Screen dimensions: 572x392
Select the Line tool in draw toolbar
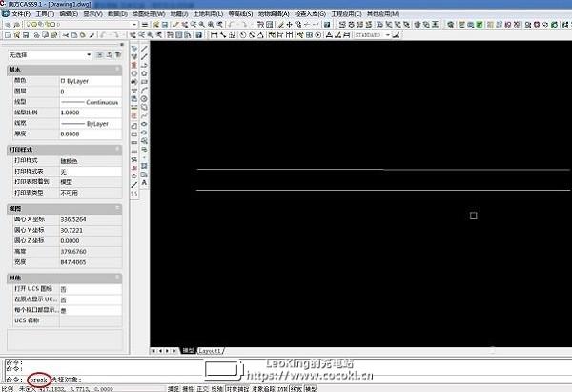click(x=145, y=49)
